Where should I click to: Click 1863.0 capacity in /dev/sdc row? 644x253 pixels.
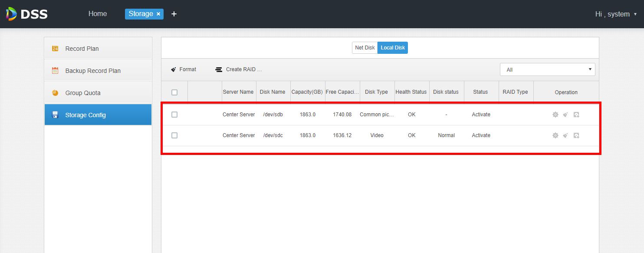[308, 135]
